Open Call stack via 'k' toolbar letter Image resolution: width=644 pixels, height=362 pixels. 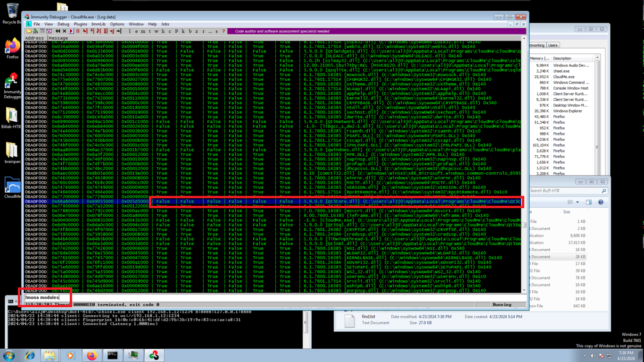point(183,31)
